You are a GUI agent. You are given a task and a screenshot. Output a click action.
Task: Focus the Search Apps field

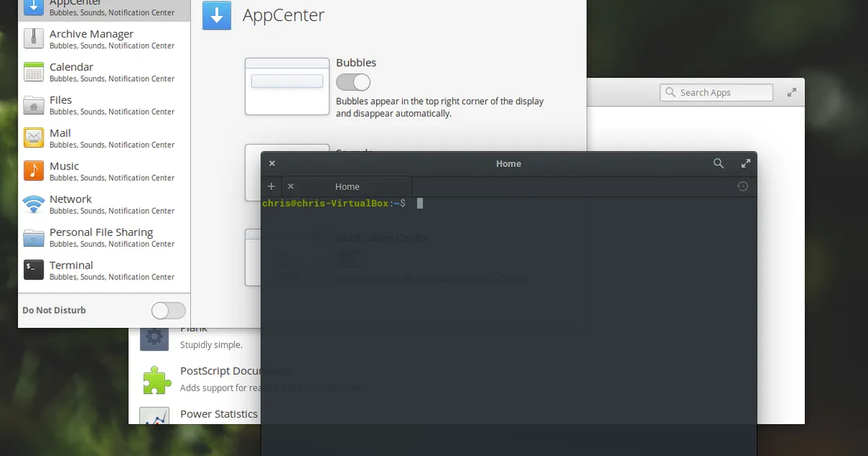(x=716, y=93)
